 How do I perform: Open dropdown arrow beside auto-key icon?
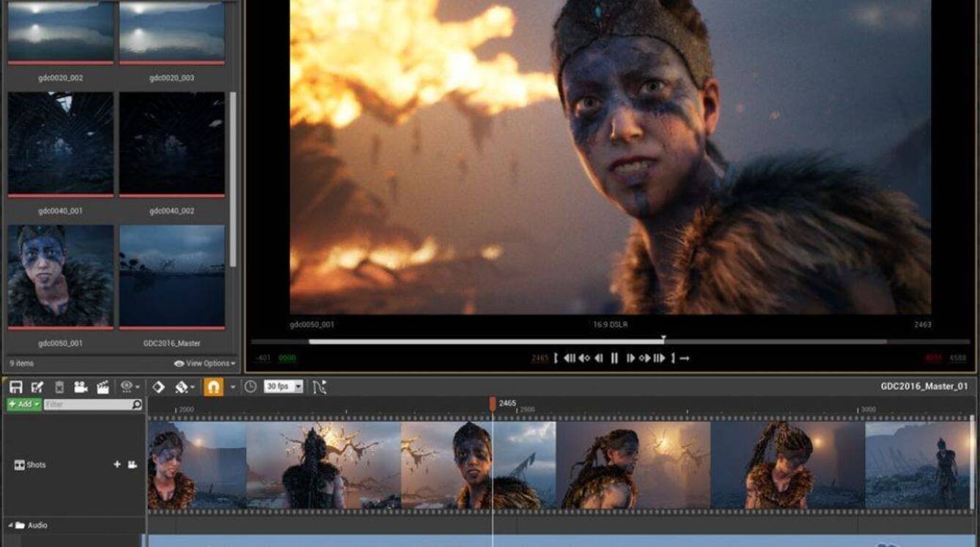[193, 387]
